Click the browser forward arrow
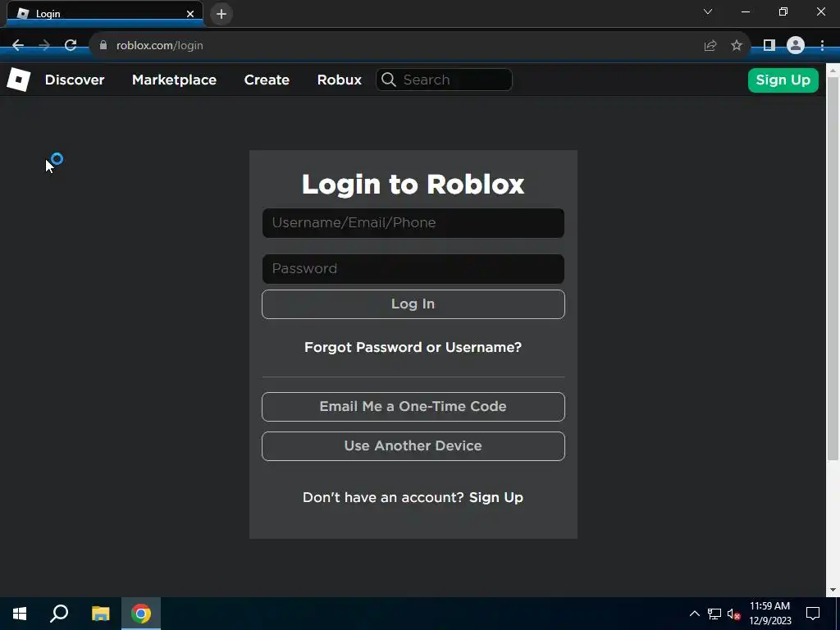This screenshot has height=630, width=840. [44, 46]
